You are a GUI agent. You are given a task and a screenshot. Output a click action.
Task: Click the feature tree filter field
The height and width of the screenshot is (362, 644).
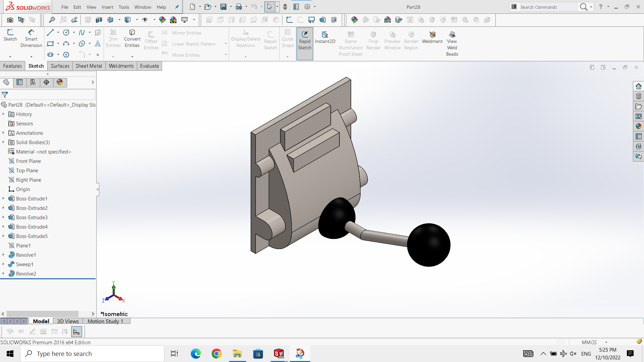coord(48,95)
